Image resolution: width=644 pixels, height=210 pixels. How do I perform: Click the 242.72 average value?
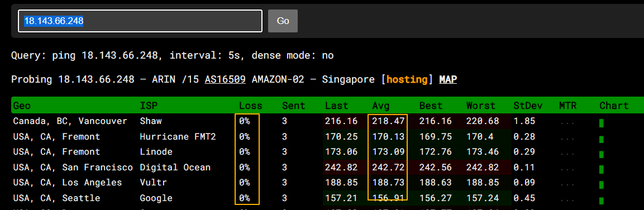(388, 167)
